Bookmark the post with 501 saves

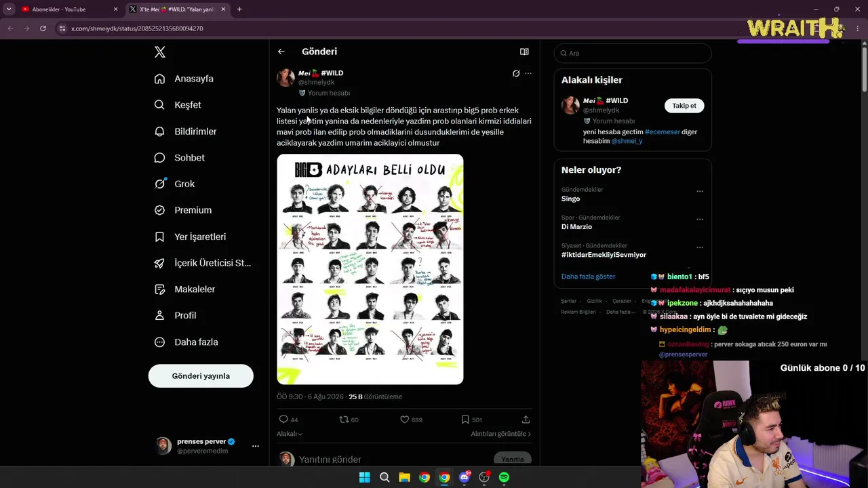(x=465, y=420)
